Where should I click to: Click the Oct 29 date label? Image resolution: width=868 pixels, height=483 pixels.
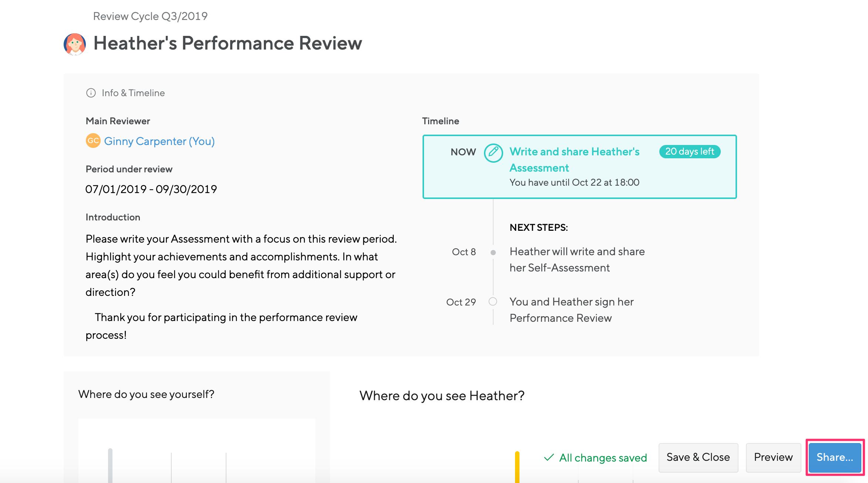pyautogui.click(x=461, y=302)
